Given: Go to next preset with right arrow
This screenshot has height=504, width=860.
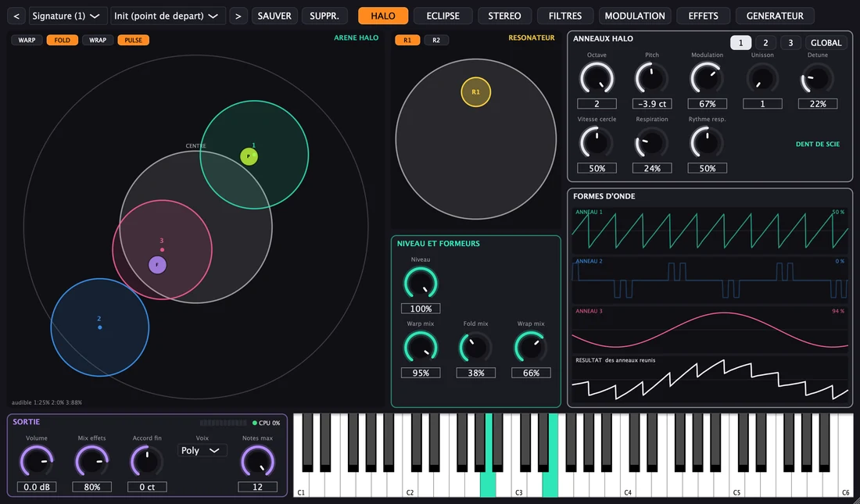Looking at the screenshot, I should tap(238, 16).
